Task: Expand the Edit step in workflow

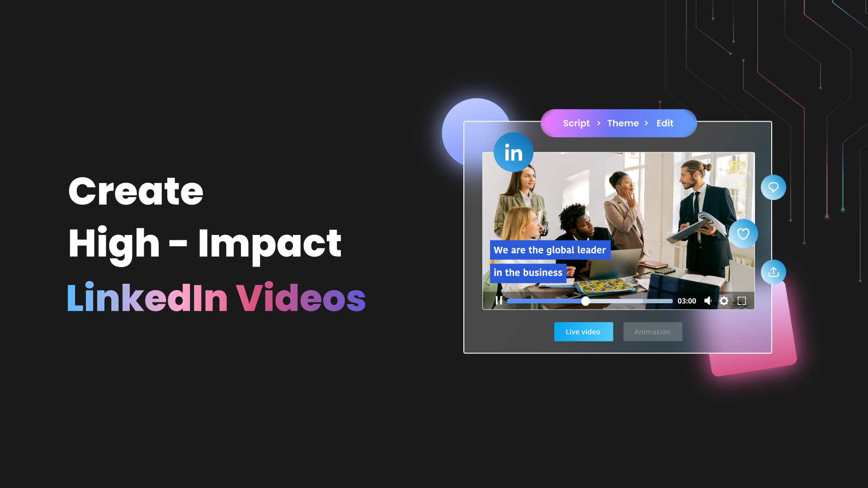Action: 665,123
